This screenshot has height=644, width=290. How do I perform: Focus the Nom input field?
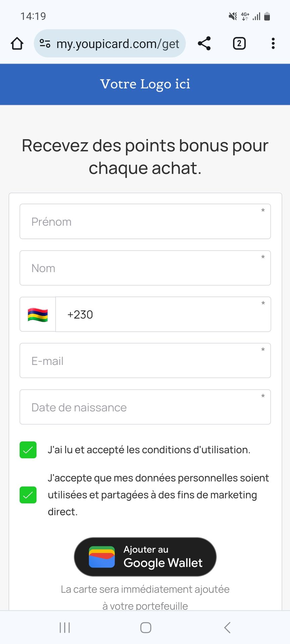[145, 268]
